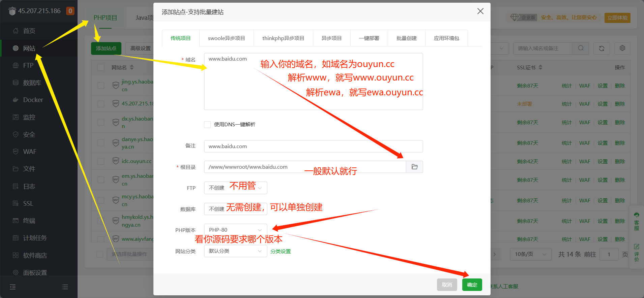Switch to the 异步项目 tab
Screen dimensions: 644x298
(x=331, y=38)
